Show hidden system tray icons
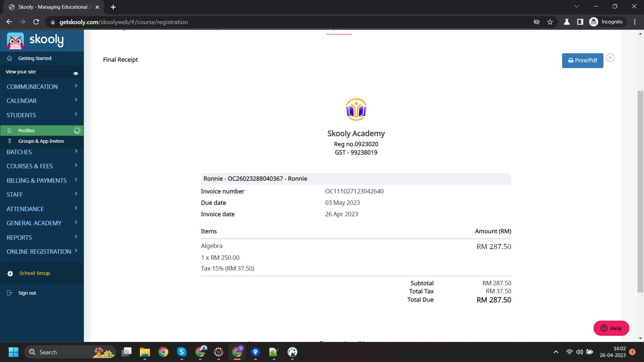This screenshot has height=362, width=644. [556, 352]
